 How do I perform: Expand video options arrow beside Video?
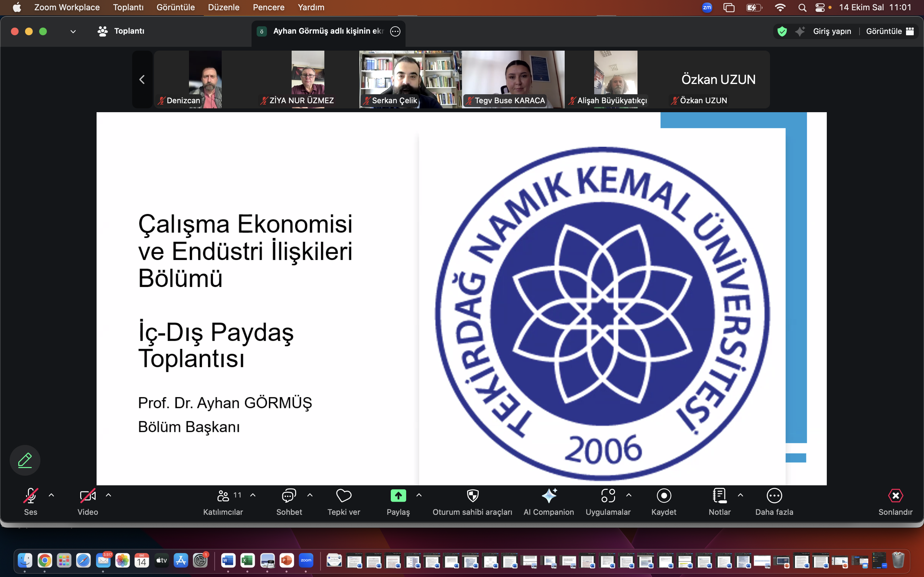tap(108, 495)
